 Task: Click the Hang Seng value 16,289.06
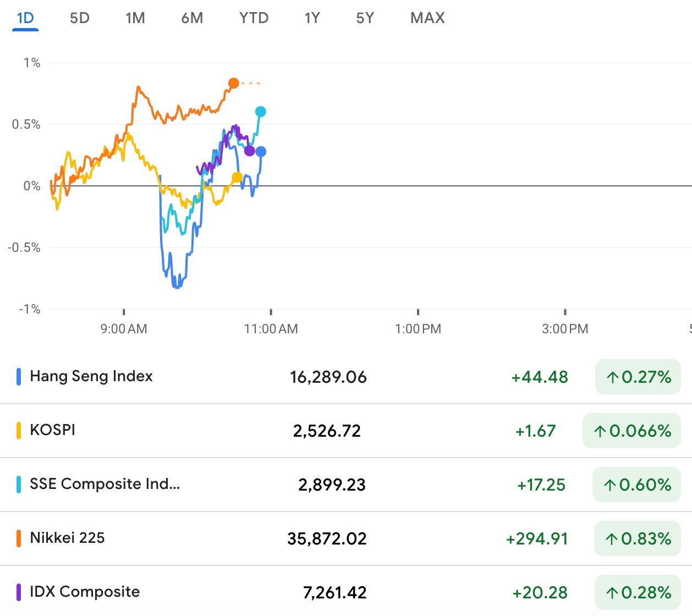tap(328, 377)
